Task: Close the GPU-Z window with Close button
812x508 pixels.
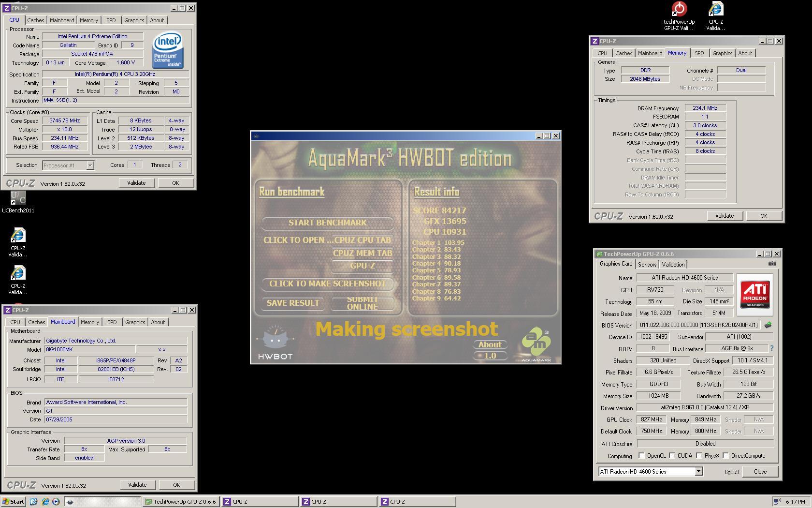Action: [760, 472]
